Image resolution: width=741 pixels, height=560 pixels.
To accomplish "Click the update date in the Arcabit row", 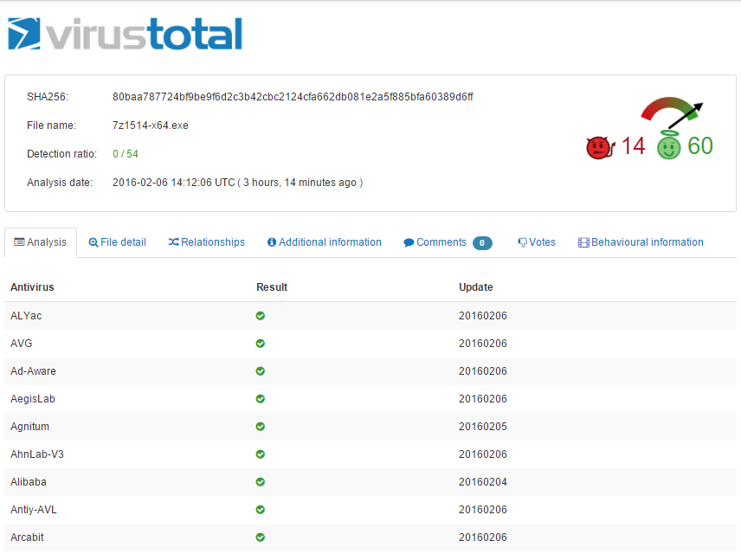I will point(482,537).
